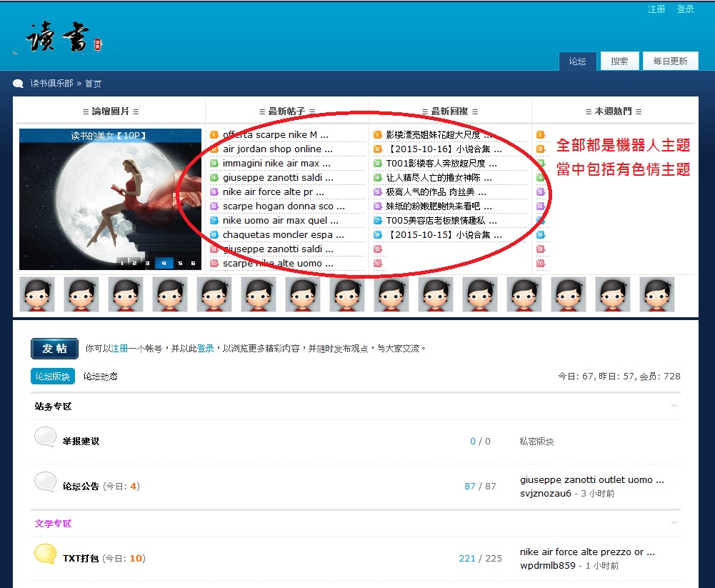The width and height of the screenshot is (715, 588).
Task: Click the 注册 link at top right
Action: (656, 9)
